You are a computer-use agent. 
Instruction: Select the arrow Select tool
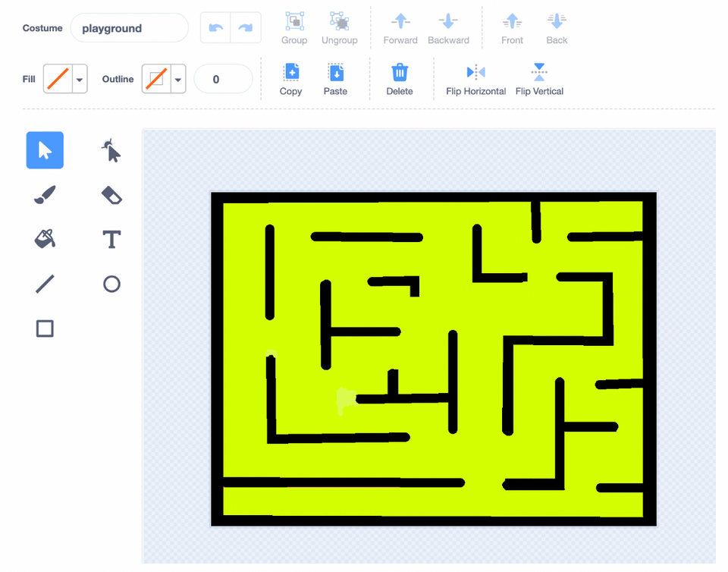(x=44, y=149)
